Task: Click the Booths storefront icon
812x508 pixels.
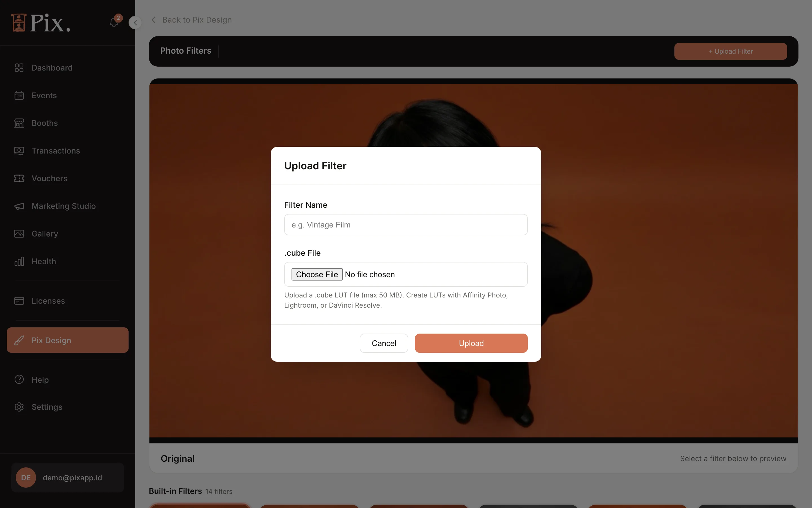Action: [19, 123]
